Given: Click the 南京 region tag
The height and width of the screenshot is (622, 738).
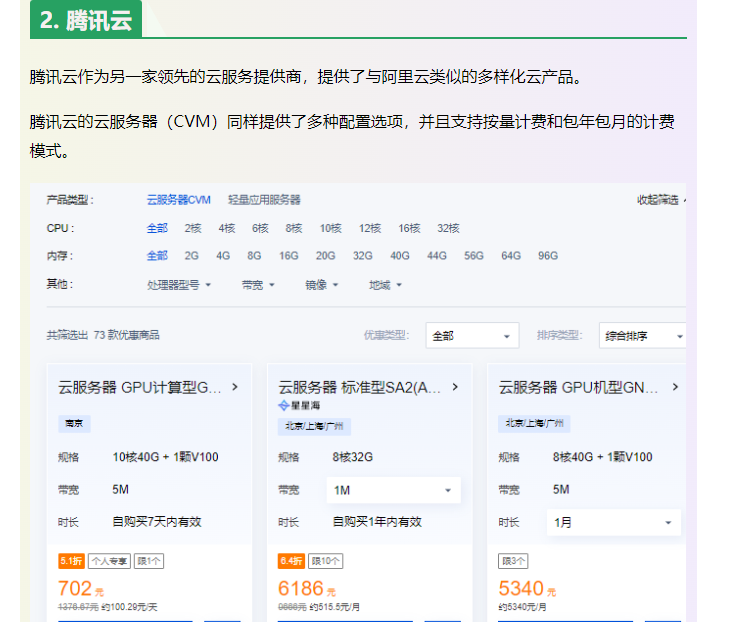Looking at the screenshot, I should coord(74,423).
